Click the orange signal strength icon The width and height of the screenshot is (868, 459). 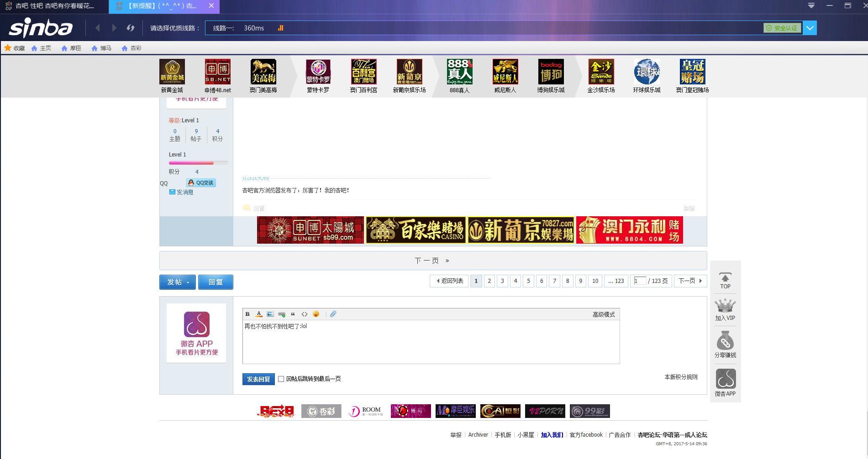(280, 28)
